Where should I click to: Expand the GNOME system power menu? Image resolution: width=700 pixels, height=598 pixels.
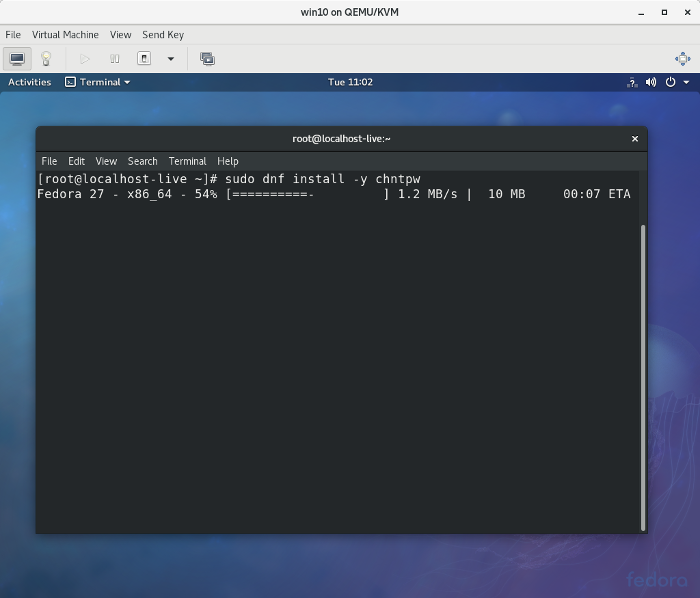(x=676, y=82)
